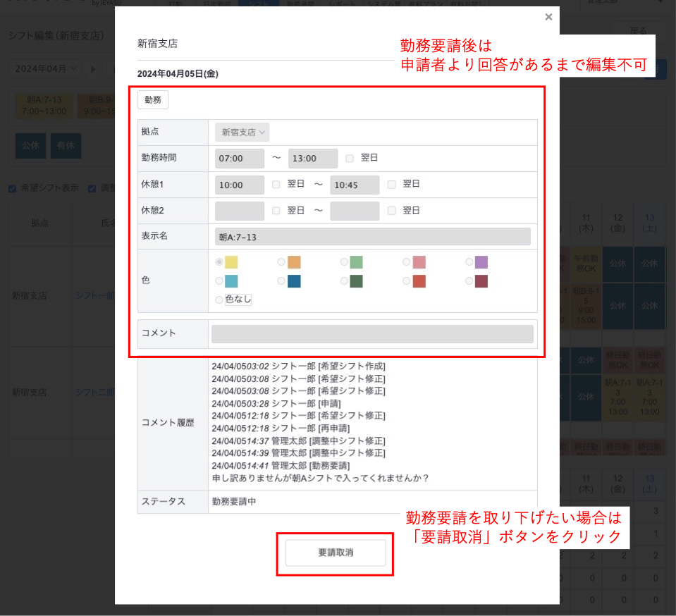Click the コメント input field

(x=372, y=334)
